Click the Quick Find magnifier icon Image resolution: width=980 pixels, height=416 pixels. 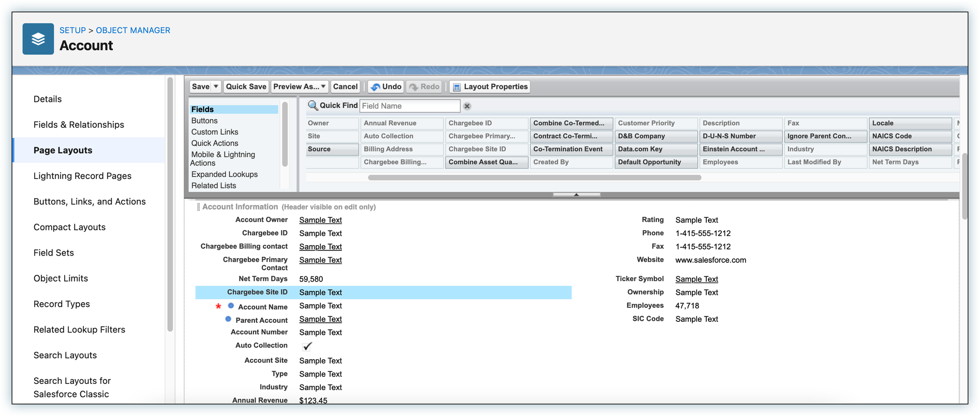click(x=313, y=106)
